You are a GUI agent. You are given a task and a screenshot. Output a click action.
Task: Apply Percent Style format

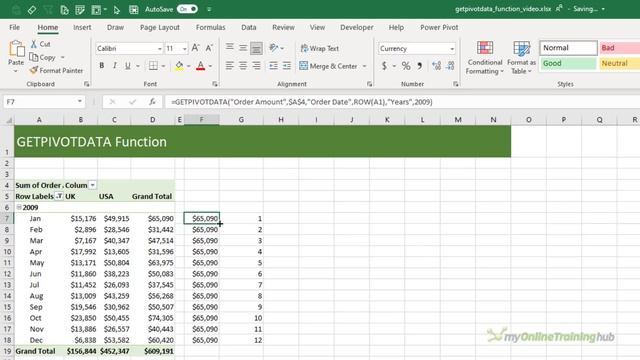[x=406, y=66]
